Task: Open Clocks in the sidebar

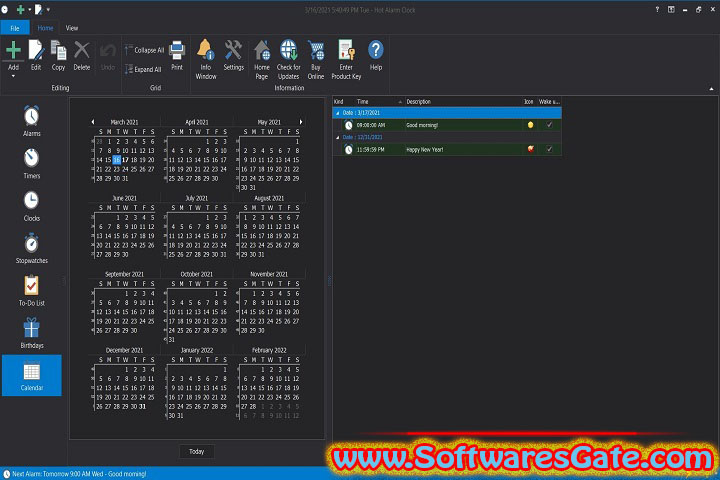Action: coord(31,206)
